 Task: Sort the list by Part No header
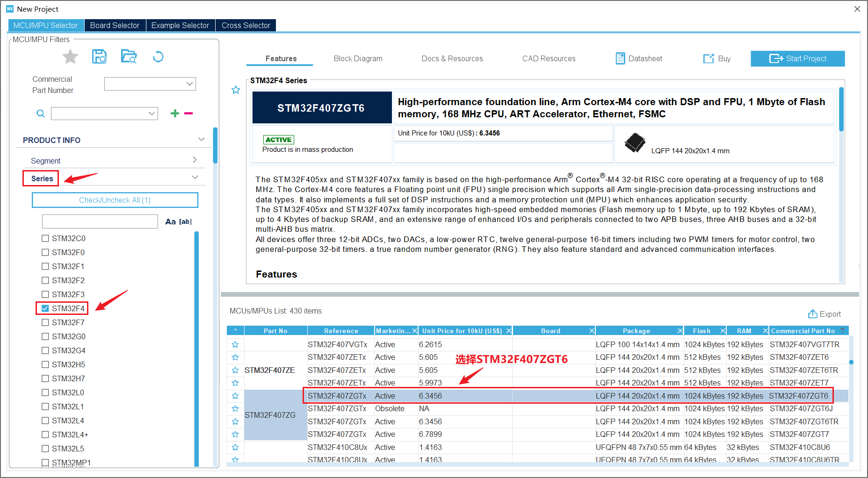[x=275, y=331]
